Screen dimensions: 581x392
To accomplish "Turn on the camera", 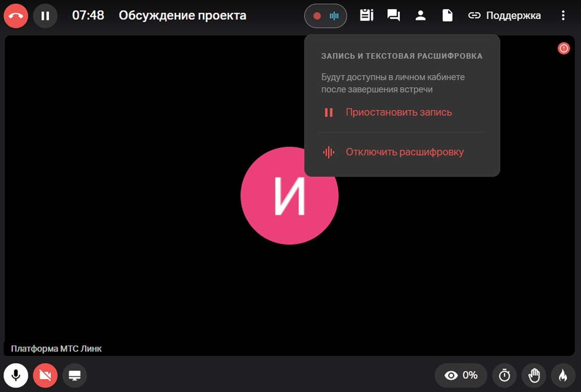I will point(45,375).
